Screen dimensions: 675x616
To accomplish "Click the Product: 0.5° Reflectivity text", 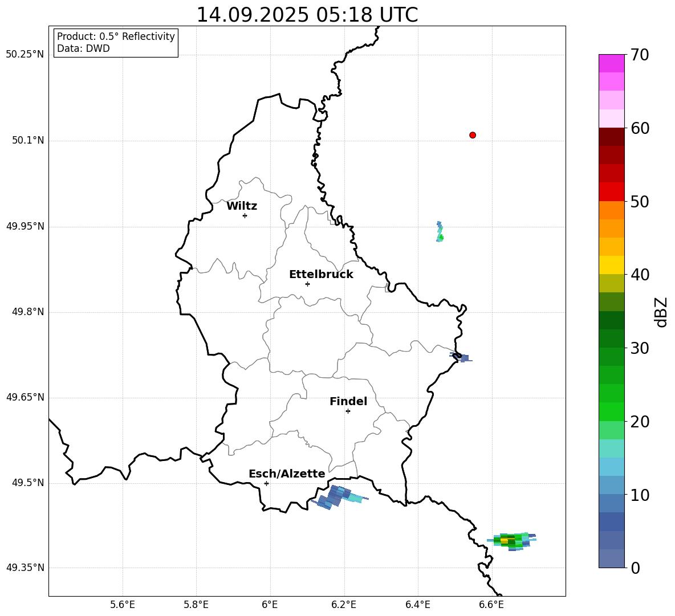I will [116, 36].
